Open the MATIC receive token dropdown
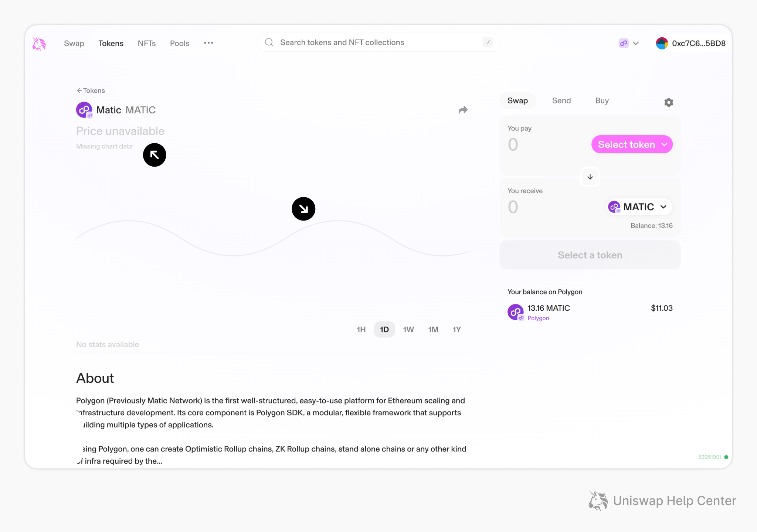The width and height of the screenshot is (757, 532). [x=639, y=207]
